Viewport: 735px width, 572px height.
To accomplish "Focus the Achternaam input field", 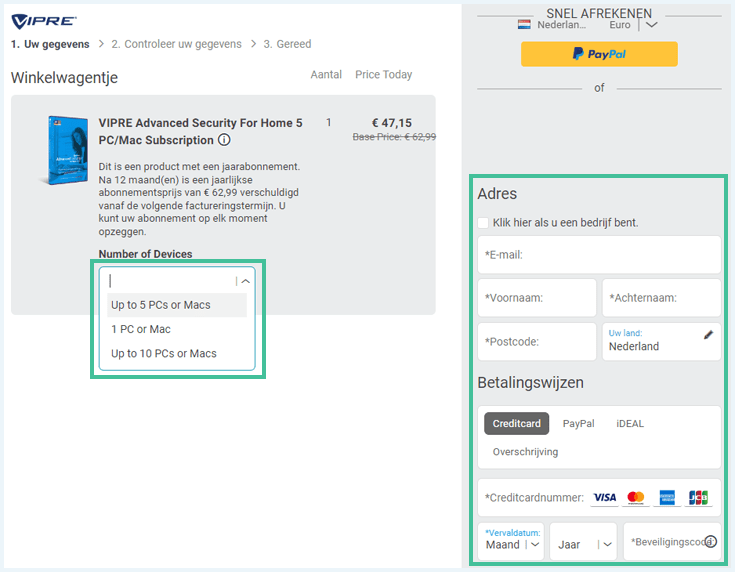I will (661, 298).
